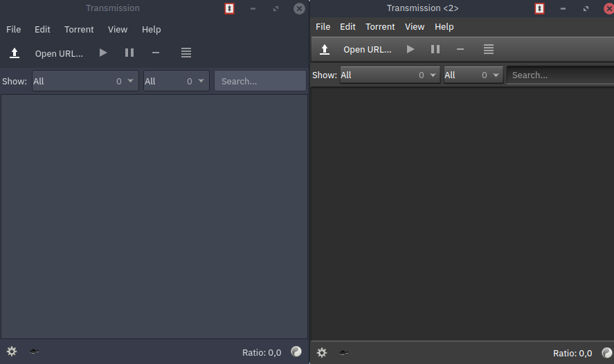Open first Show filter dropdown in Transmission <2>
The width and height of the screenshot is (614, 364).
[x=389, y=75]
